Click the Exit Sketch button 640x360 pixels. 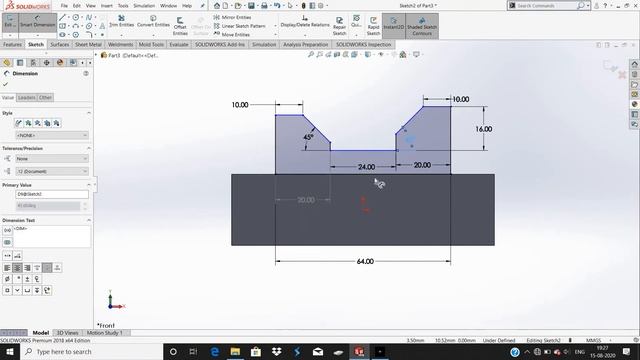(x=9, y=23)
